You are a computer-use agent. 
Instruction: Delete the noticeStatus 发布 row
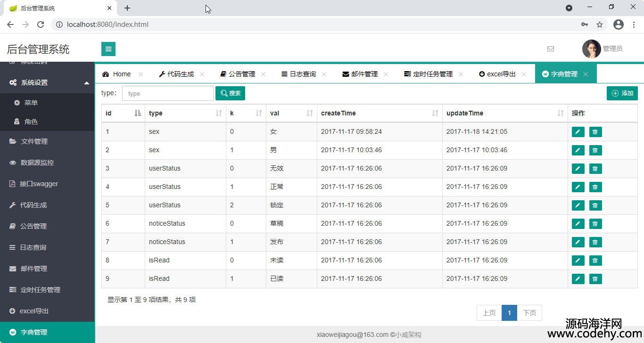pos(595,242)
